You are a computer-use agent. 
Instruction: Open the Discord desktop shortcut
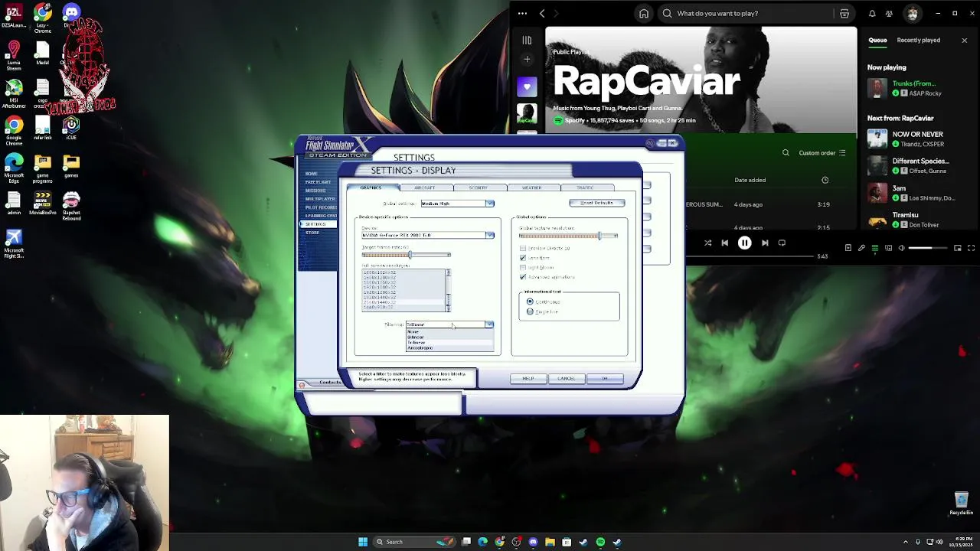point(71,15)
